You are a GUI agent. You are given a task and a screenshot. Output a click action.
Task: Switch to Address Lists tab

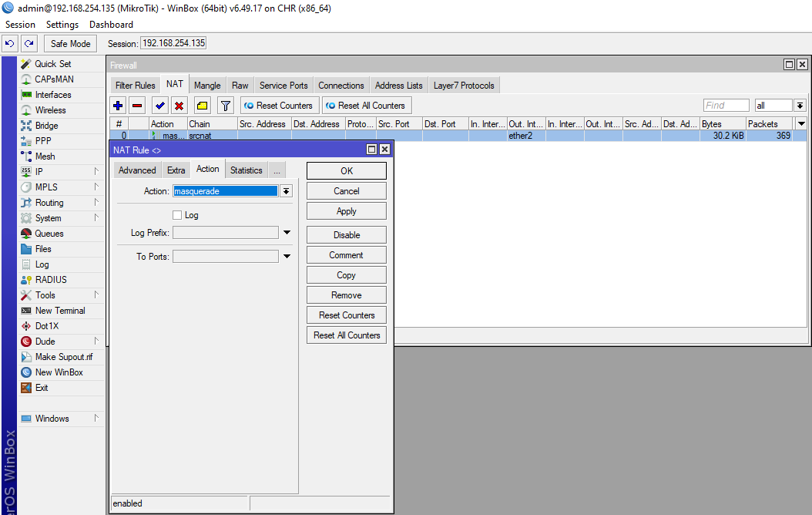tap(399, 86)
